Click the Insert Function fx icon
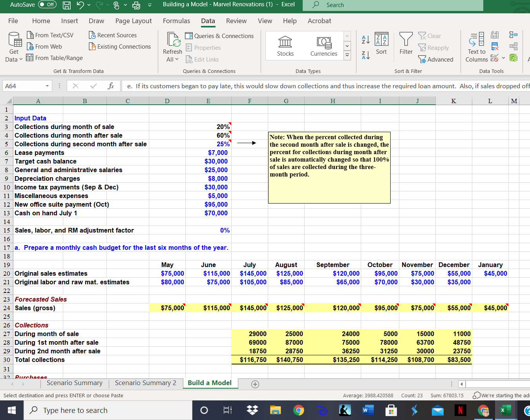Viewport: 530px width, 420px height. [x=111, y=86]
